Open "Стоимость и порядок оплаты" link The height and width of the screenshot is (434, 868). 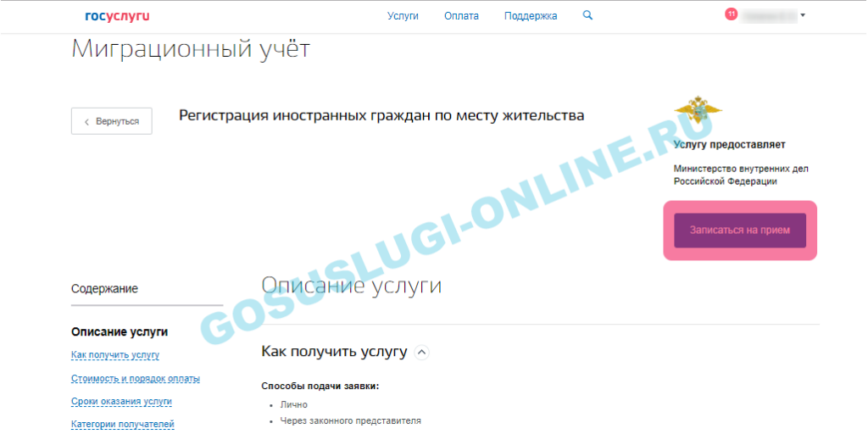(x=136, y=378)
